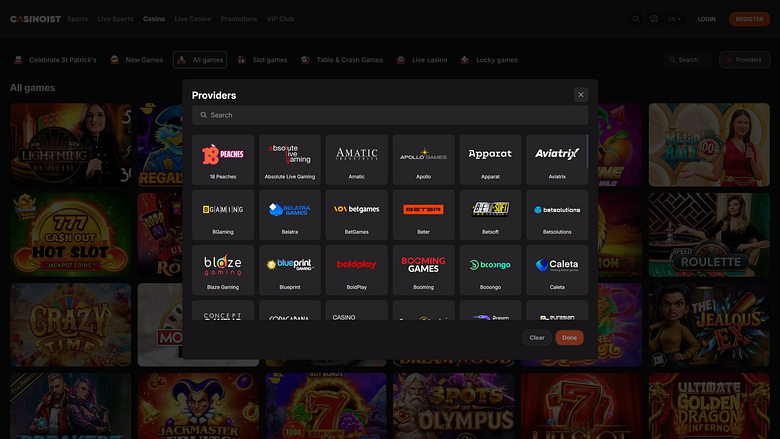Choose the Aviatrix provider
780x439 pixels.
[557, 160]
